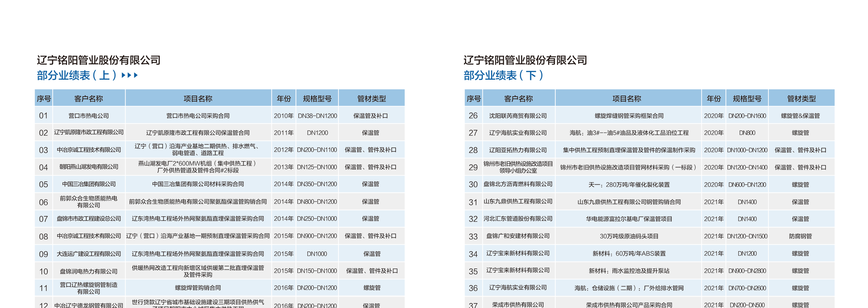Select pipe type "螺旋管&保温管"
This screenshot has height=308, width=868.
tap(800, 116)
